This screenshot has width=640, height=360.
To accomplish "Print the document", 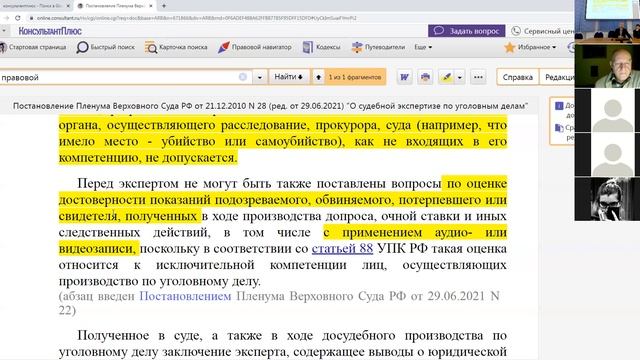I will 425,77.
